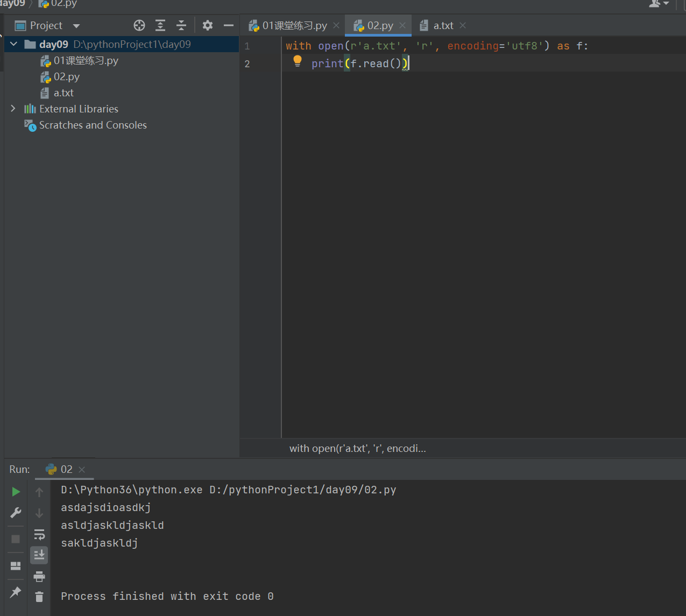The width and height of the screenshot is (686, 616).
Task: Click Collapse All icon in Project panel
Action: point(181,25)
